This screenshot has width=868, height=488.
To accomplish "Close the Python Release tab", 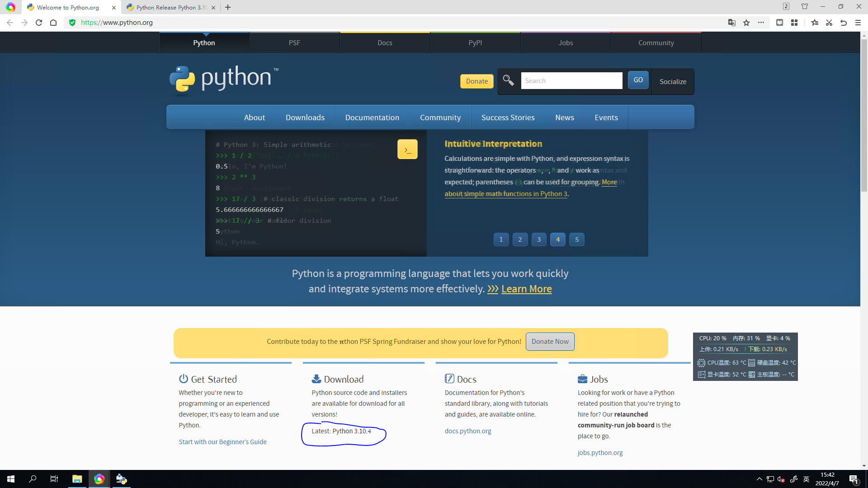I will point(213,8).
